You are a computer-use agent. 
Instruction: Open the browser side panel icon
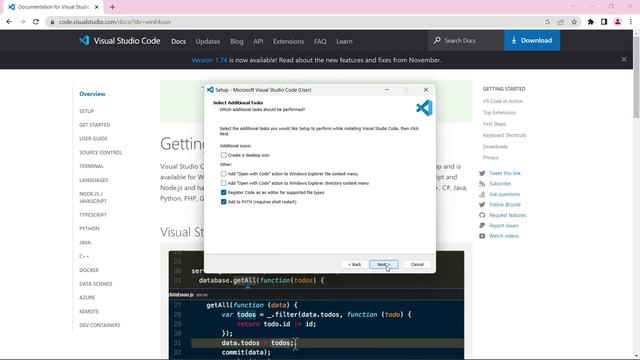coord(604,22)
